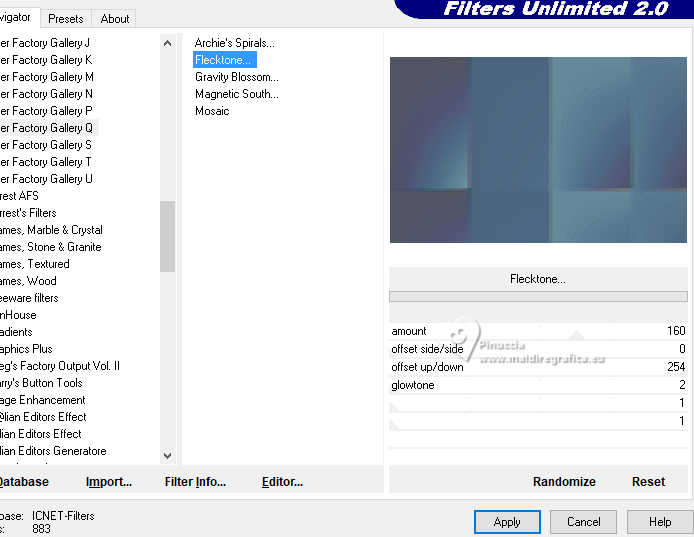This screenshot has height=537, width=694.
Task: Click the amount value 160
Action: tap(676, 331)
